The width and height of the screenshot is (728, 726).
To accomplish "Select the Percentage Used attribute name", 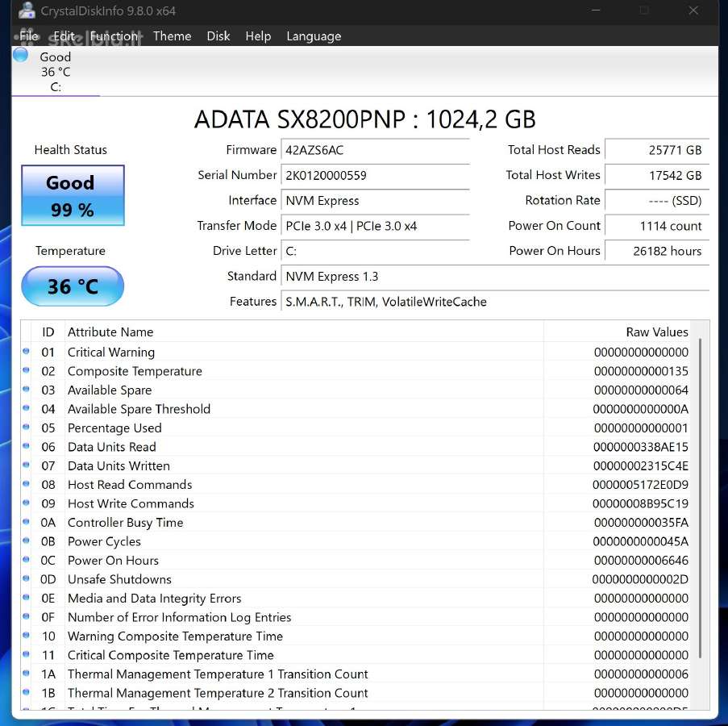I will tap(114, 428).
